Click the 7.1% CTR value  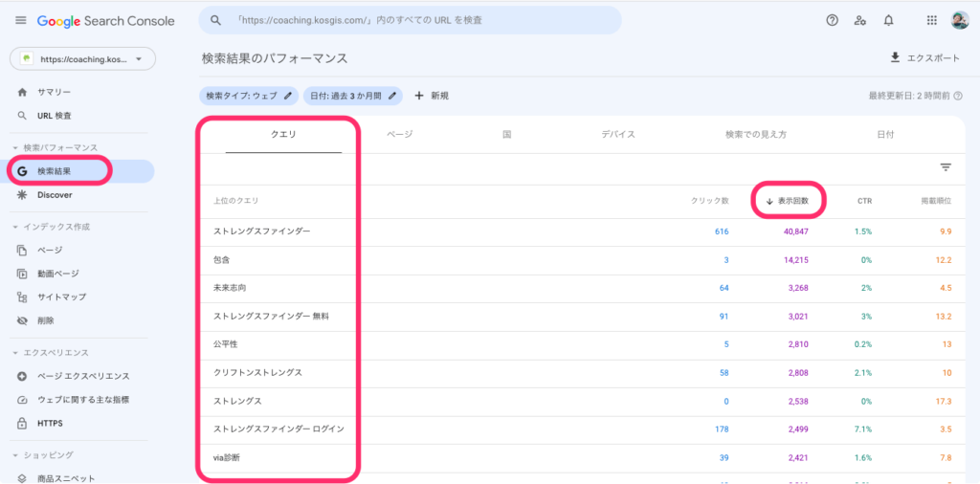863,429
